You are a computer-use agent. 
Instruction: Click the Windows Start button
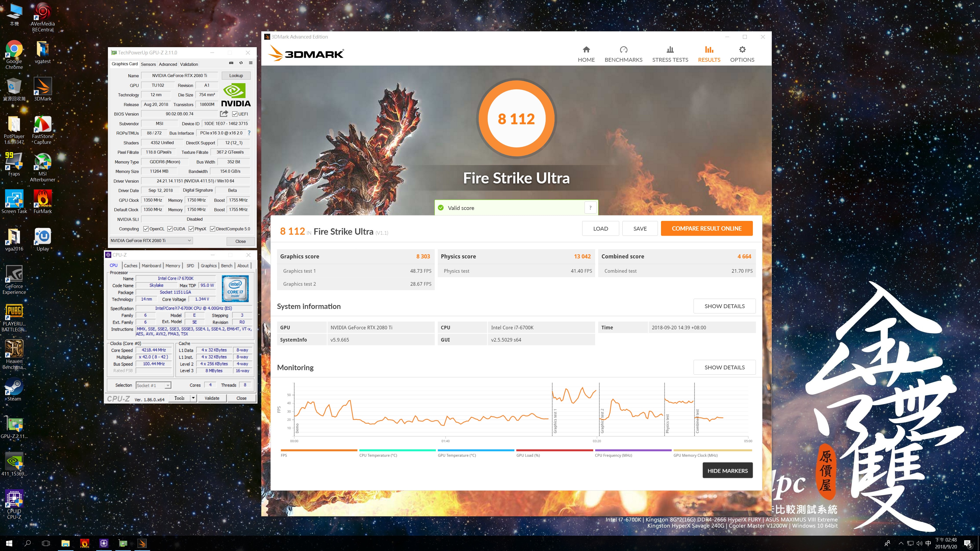tap(9, 543)
